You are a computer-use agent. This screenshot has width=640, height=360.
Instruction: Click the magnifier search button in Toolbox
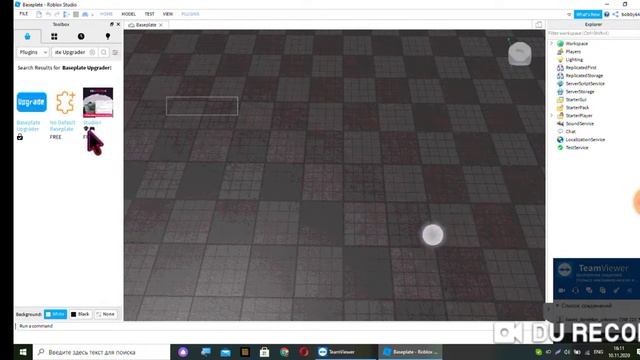click(x=104, y=52)
